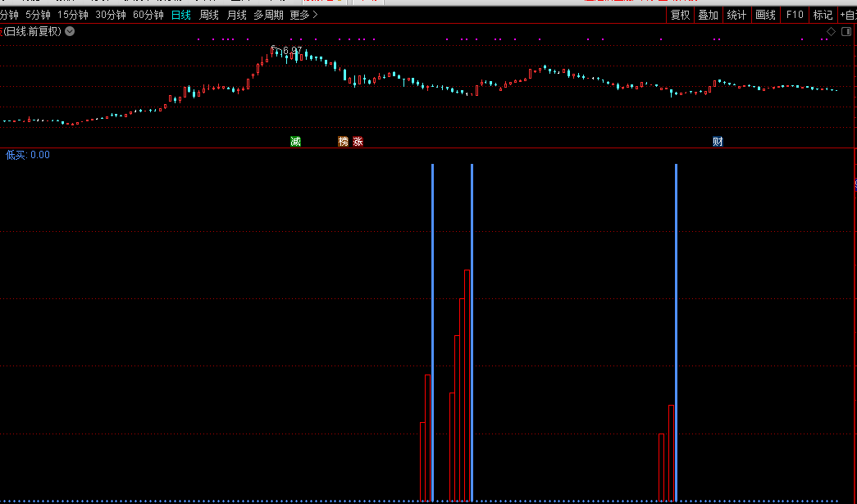Click the diamond icon at chart top-right
Screen dimensions: 857x504
(x=832, y=31)
